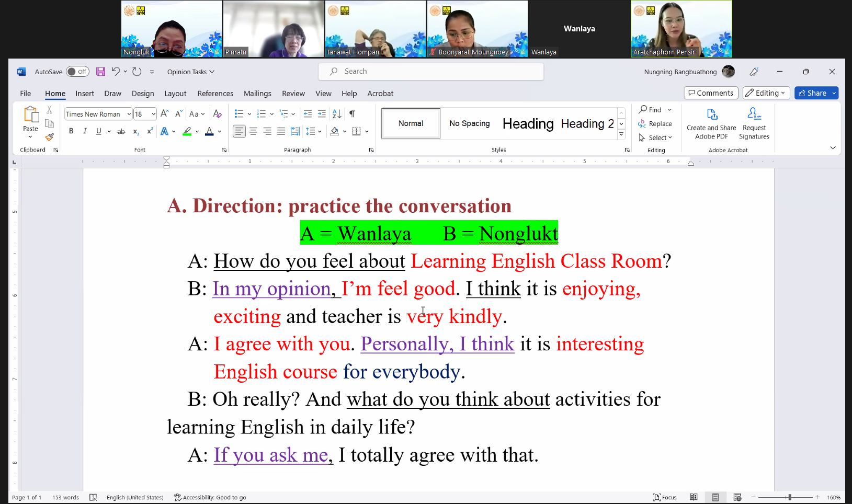Viewport: 852px width, 504px height.
Task: Click Create and Share Adobe PDF
Action: [x=711, y=123]
